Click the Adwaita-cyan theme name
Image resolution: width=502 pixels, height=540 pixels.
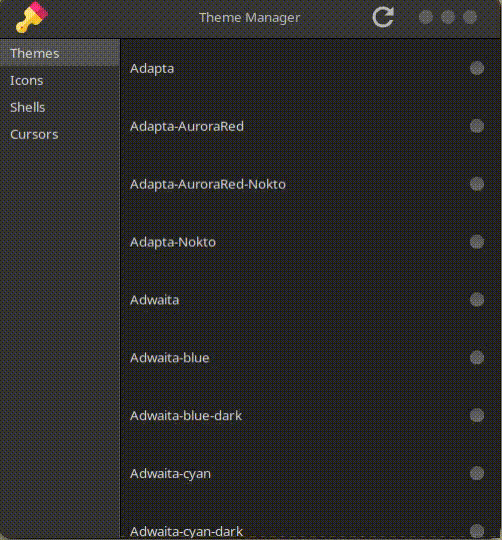click(170, 474)
